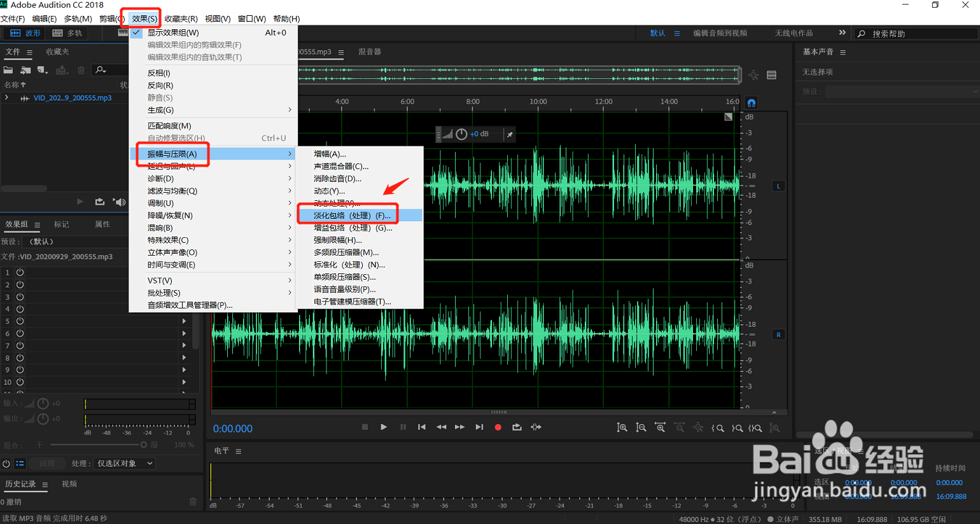Image resolution: width=980 pixels, height=524 pixels.
Task: Click Files panel horizontal scrollbar
Action: (24, 188)
